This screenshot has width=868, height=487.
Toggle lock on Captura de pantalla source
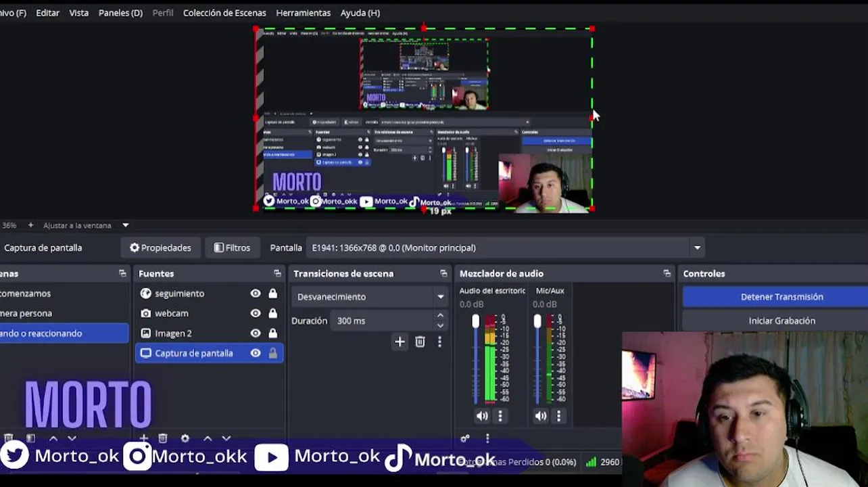click(x=273, y=353)
